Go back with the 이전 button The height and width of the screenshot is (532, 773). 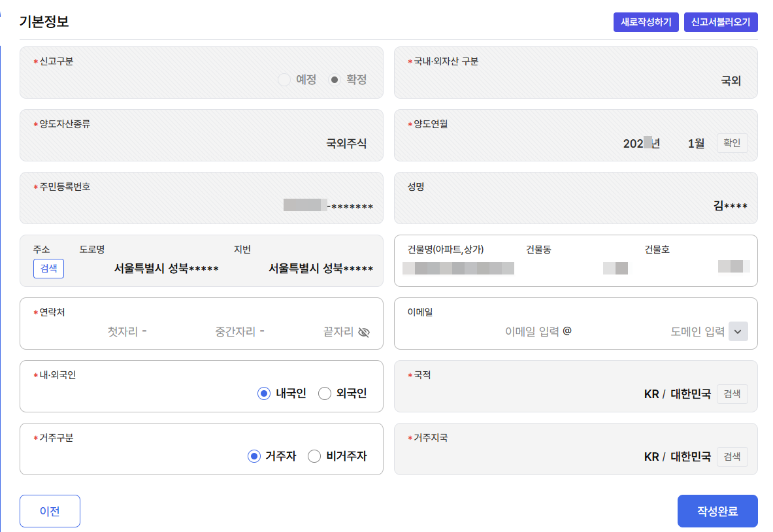click(50, 511)
